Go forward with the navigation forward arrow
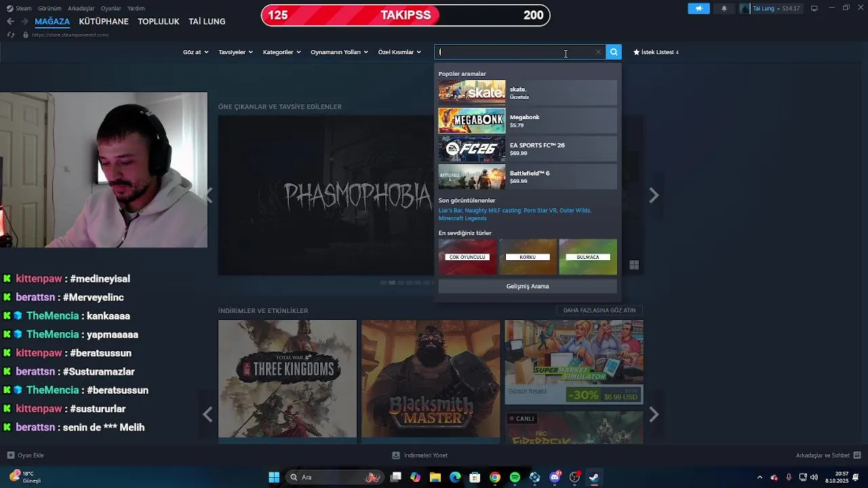This screenshot has height=488, width=868. pyautogui.click(x=25, y=22)
